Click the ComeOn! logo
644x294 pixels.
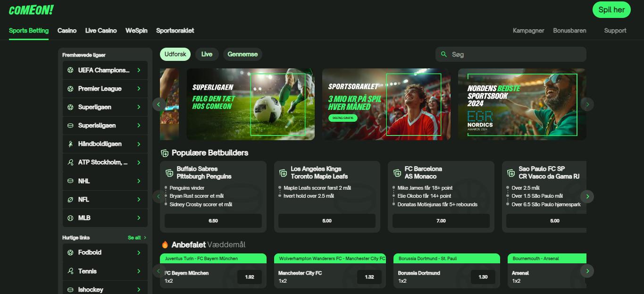(31, 10)
